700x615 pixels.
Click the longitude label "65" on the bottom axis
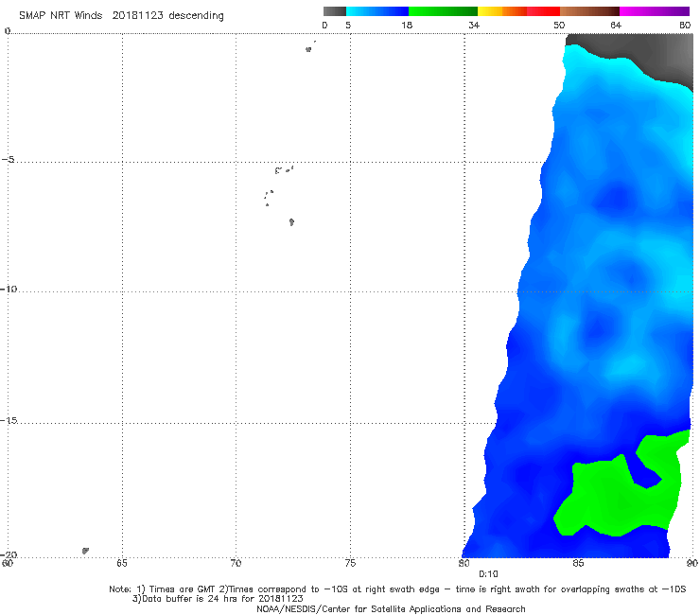(x=122, y=563)
